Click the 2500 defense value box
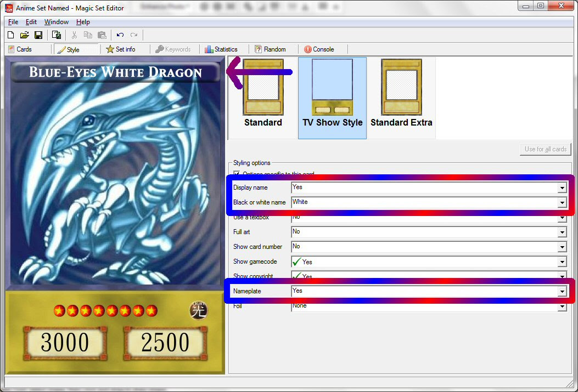Viewport: 578px width, 392px height. 165,343
